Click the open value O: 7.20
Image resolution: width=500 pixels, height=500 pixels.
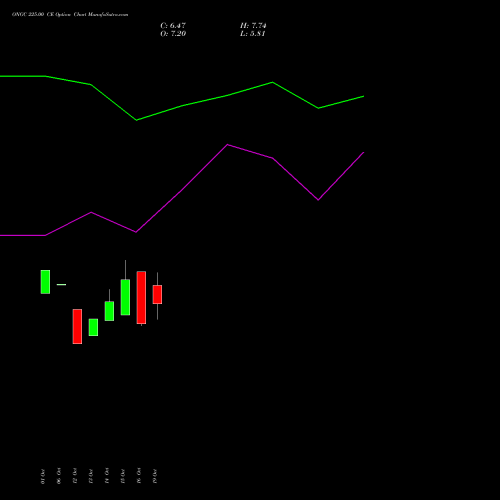173,34
